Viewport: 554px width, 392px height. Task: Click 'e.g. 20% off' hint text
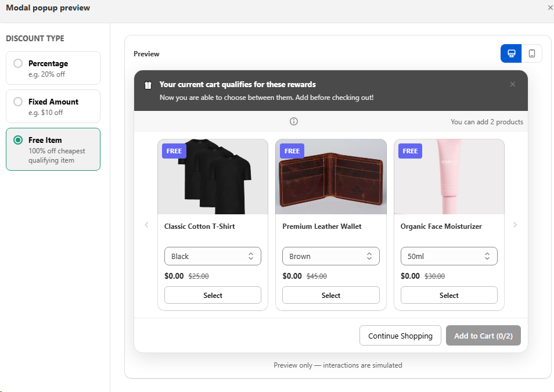click(46, 74)
